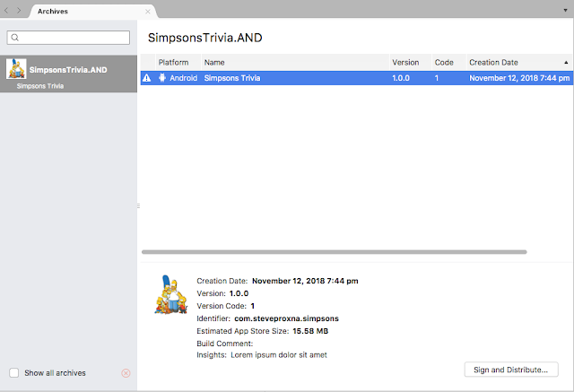Image resolution: width=574 pixels, height=392 pixels.
Task: Click the magnifier icon in search box
Action: [14, 38]
